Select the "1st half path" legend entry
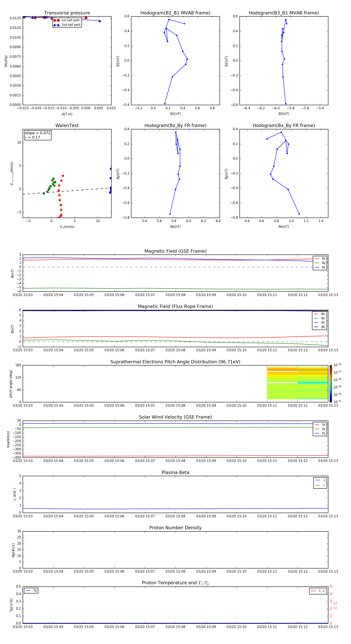Viewport: 351px width, 644px height. click(66, 20)
